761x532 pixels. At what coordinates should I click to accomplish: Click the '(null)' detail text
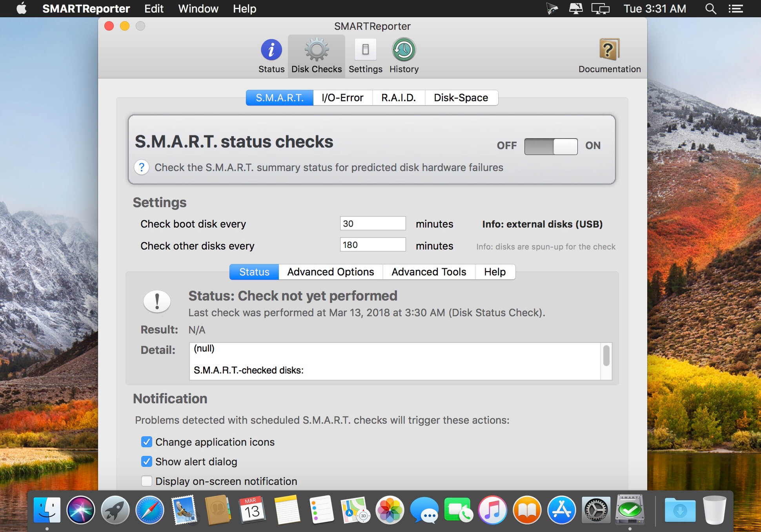coord(204,348)
